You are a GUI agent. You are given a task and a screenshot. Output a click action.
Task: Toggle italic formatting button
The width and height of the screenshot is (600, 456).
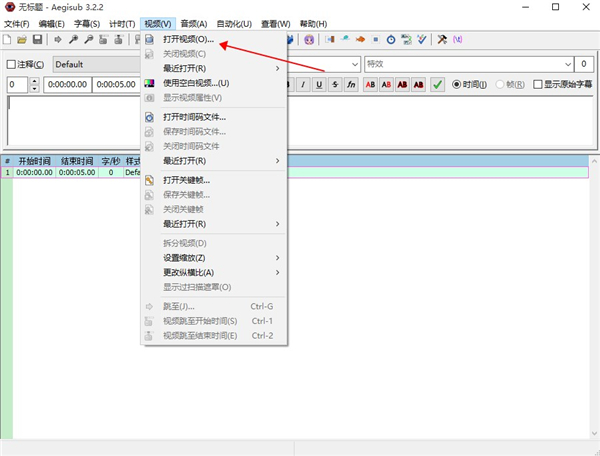click(x=303, y=84)
